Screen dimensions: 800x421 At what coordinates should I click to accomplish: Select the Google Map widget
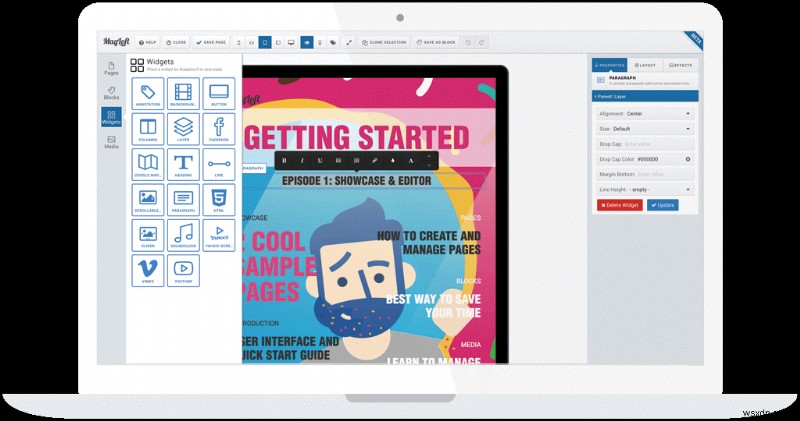[x=148, y=164]
